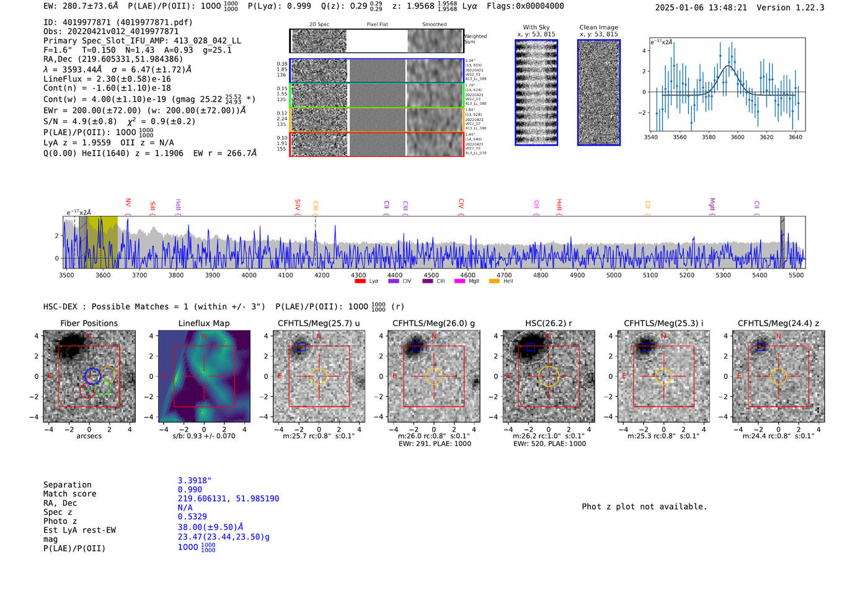Click the blue fiber circle in Fiber Positions
The height and width of the screenshot is (591, 868).
point(92,376)
